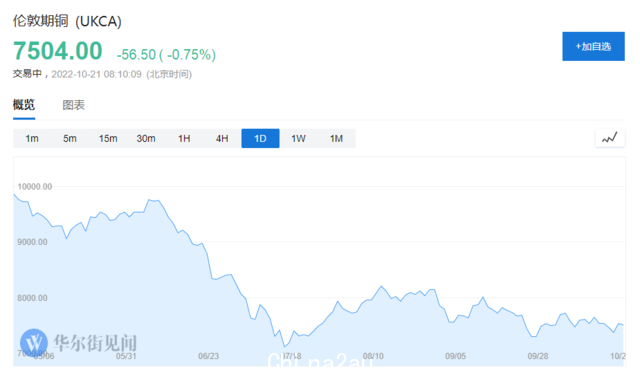Click the 8000.00 axis label

(x=32, y=298)
